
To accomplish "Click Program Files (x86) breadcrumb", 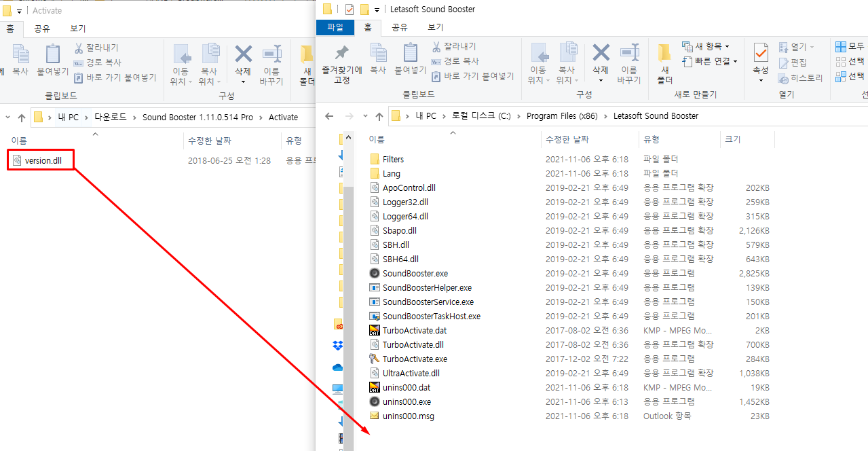I will (562, 116).
